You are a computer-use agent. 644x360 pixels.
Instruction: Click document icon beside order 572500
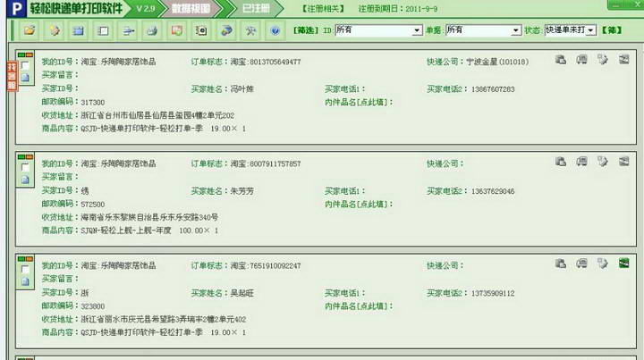[x=25, y=180]
